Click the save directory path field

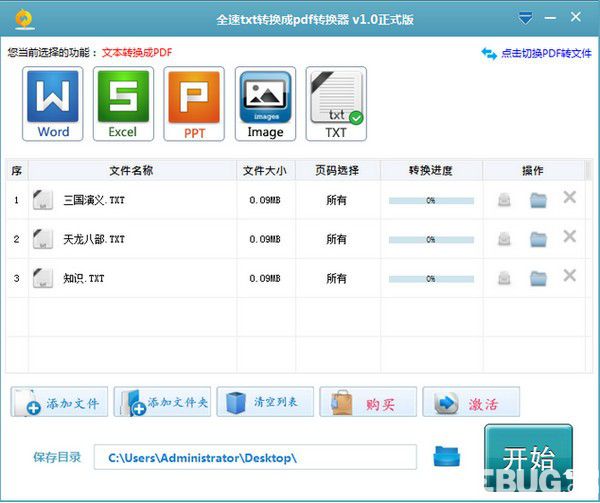click(x=255, y=457)
